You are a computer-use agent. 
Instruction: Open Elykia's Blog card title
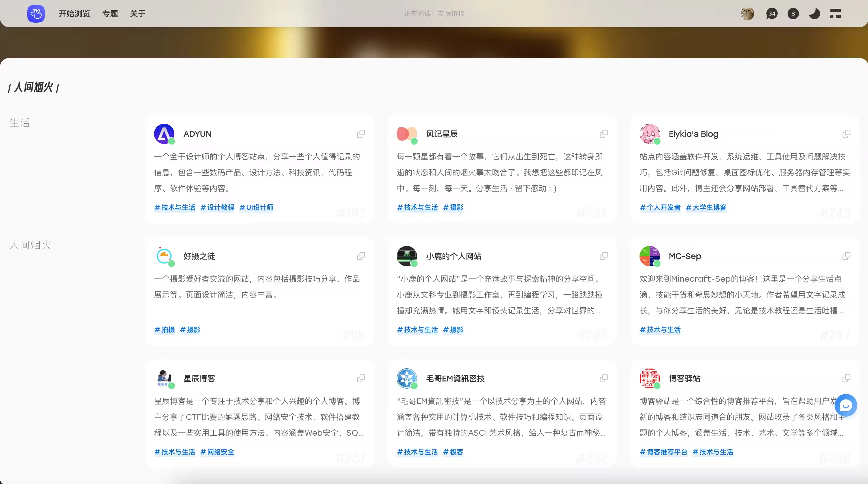[x=693, y=134]
